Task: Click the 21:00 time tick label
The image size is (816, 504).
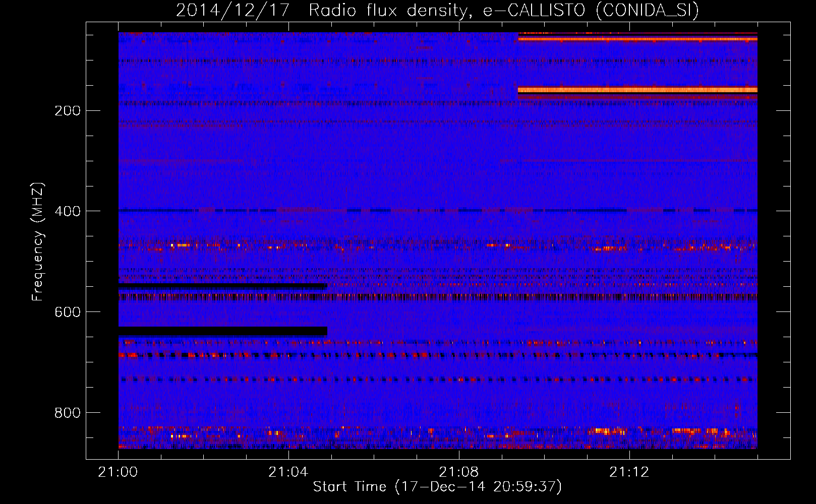Action: (x=119, y=472)
